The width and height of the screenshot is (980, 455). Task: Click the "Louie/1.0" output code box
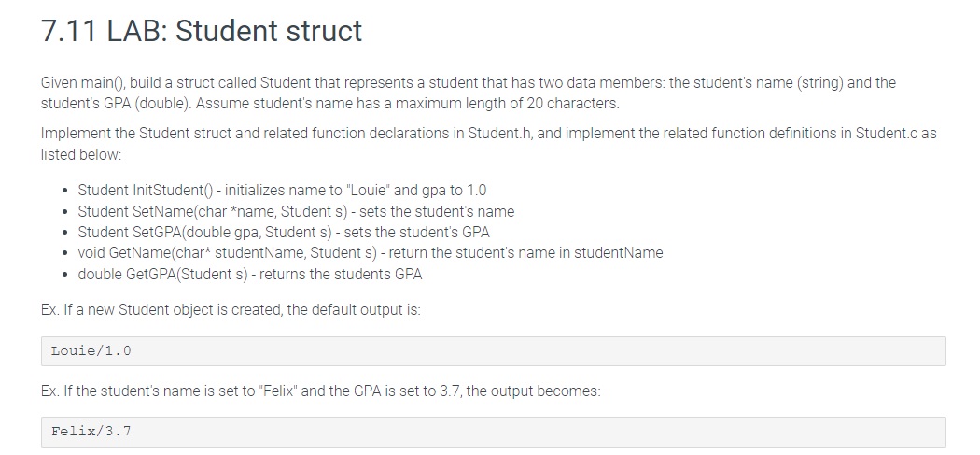[x=493, y=351]
